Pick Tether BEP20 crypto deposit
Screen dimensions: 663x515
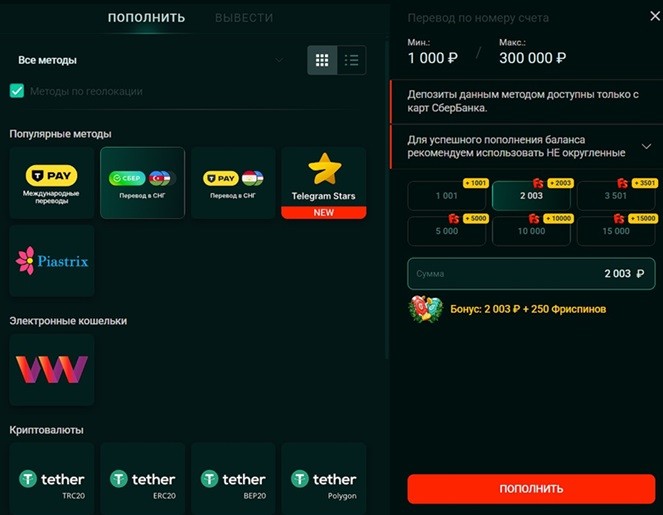click(233, 479)
